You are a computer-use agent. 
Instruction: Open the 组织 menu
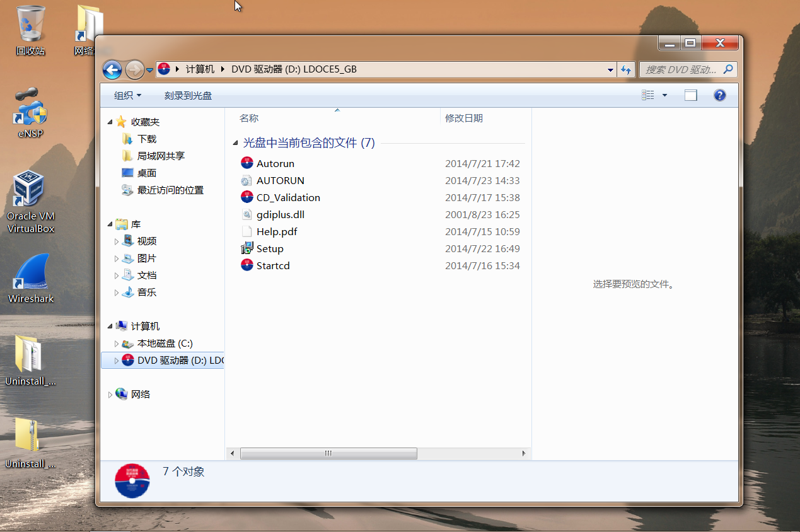coord(127,96)
